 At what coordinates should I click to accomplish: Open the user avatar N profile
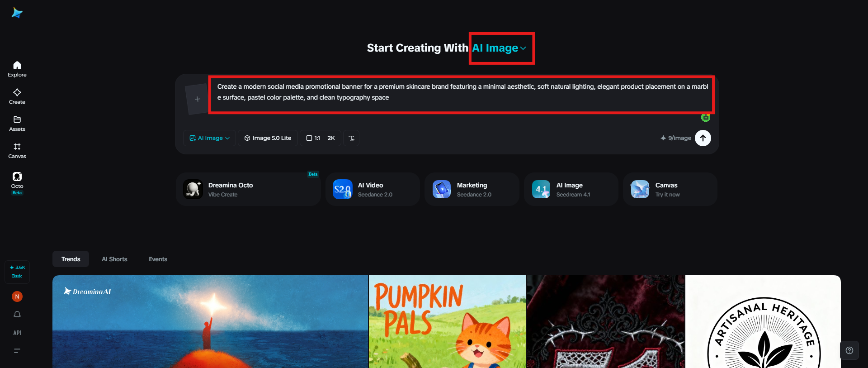coord(17,296)
